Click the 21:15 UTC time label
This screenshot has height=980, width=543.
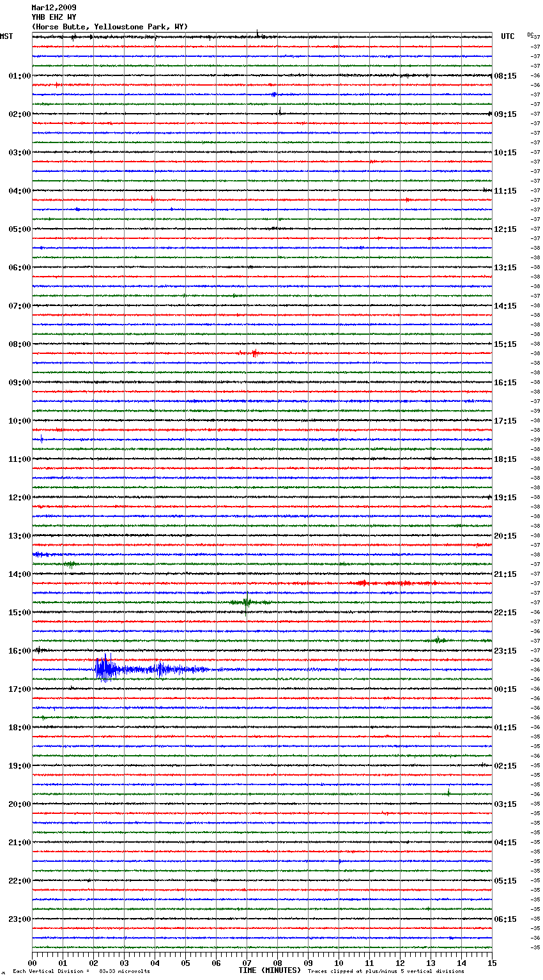(x=505, y=574)
